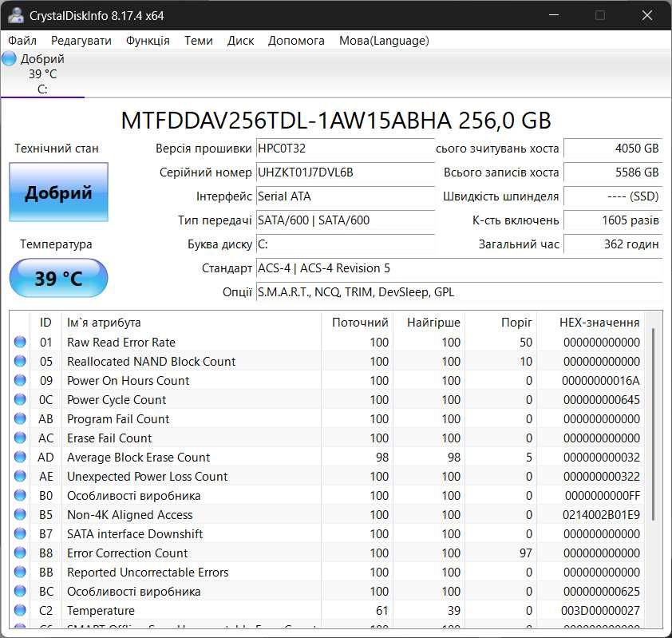
Task: Click HEX value 003D00000027 in Temperature row
Action: (600, 611)
